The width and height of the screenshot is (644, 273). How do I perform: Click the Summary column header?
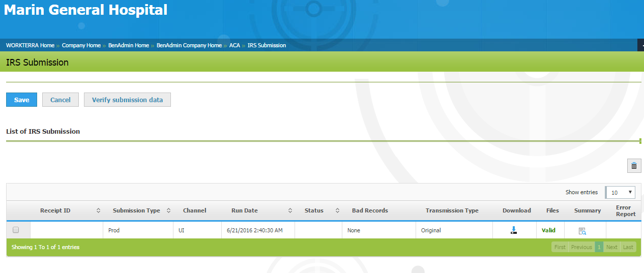[x=588, y=210]
